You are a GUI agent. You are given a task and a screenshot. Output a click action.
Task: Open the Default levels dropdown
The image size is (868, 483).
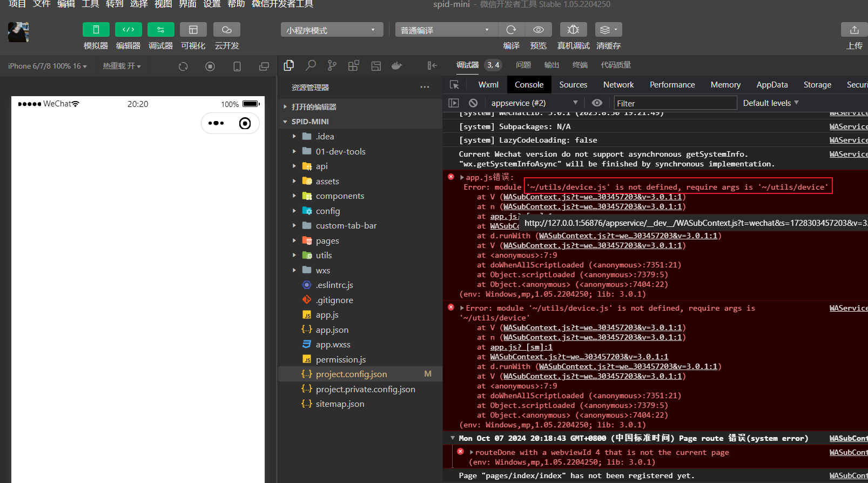(771, 103)
